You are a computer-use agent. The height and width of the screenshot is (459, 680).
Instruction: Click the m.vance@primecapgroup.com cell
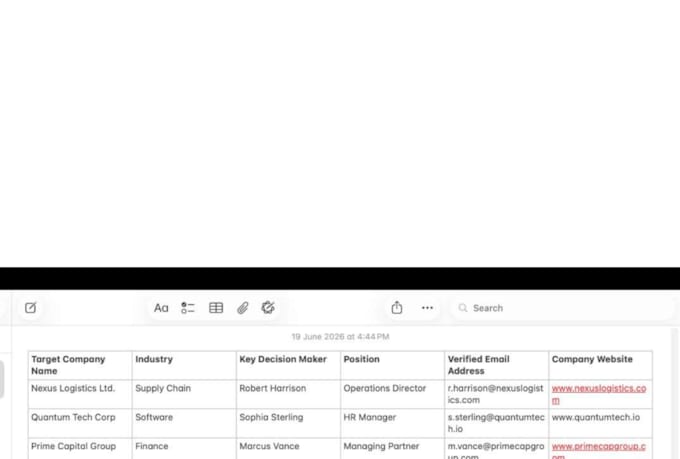497,448
